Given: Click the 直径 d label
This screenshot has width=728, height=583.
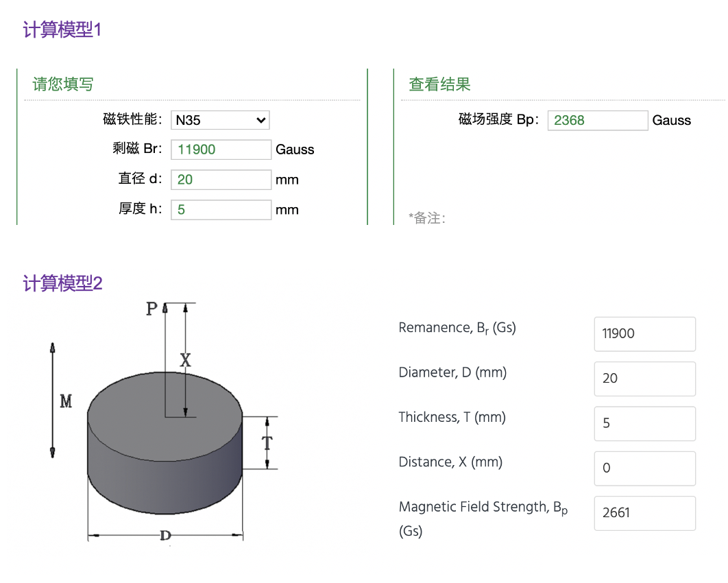Looking at the screenshot, I should [x=141, y=178].
